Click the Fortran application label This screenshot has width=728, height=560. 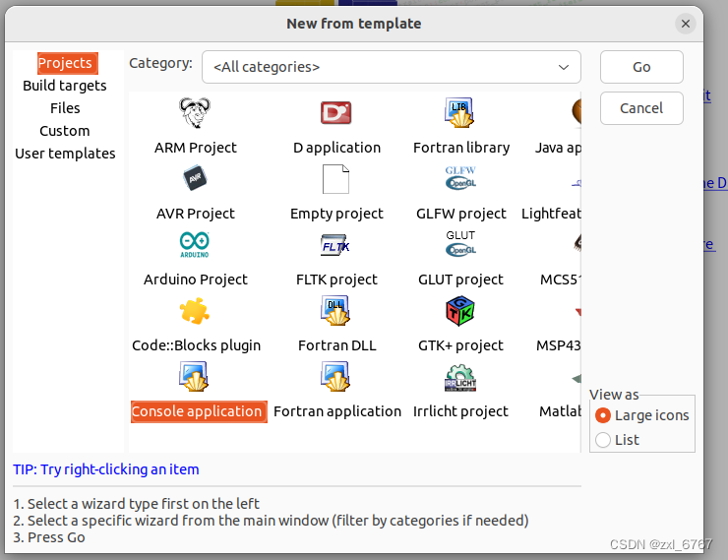point(337,411)
